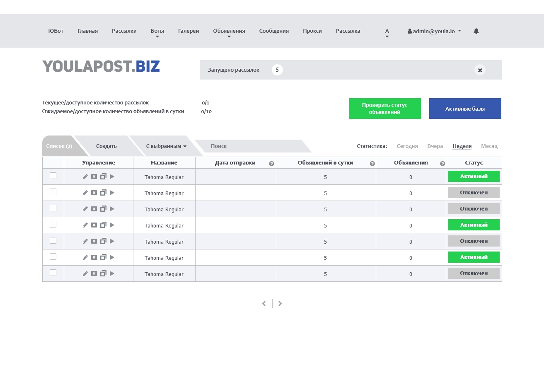544x392 pixels.
Task: Tick the checkbox in the third table row
Action: click(x=53, y=208)
